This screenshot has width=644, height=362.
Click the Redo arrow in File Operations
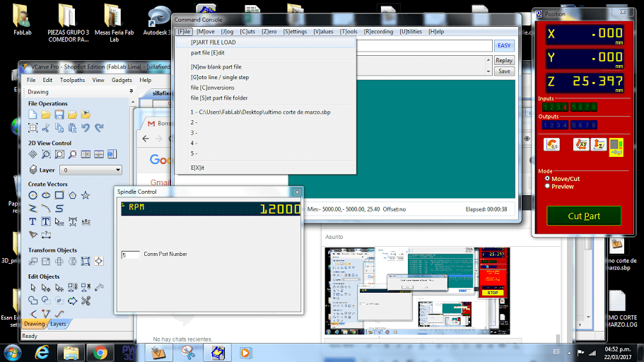(x=99, y=128)
